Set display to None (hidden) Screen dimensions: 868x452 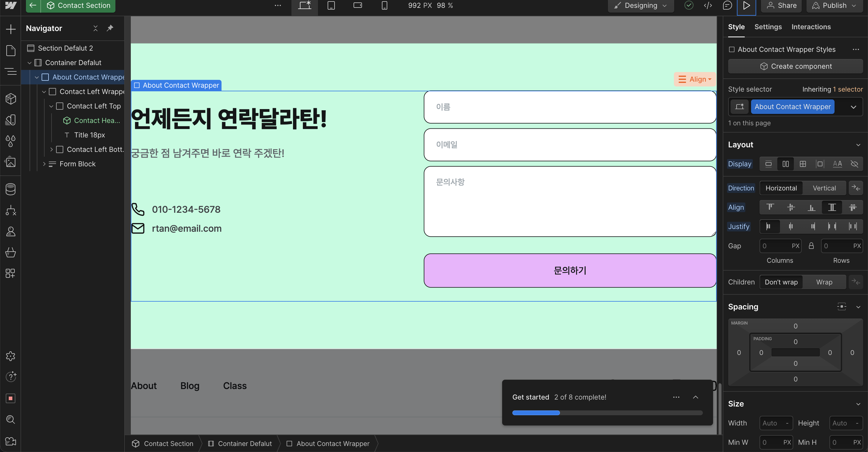pos(854,164)
